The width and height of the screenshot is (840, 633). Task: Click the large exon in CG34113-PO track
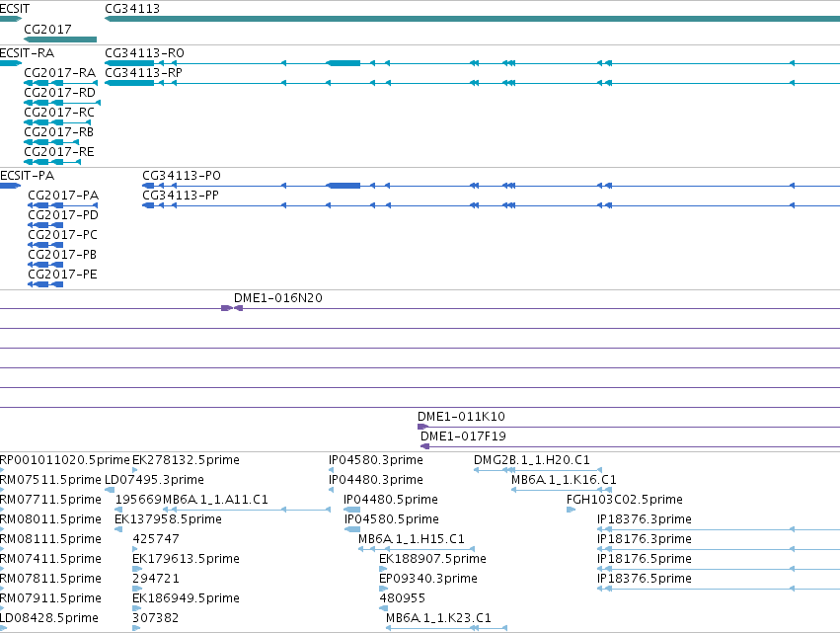(x=344, y=186)
